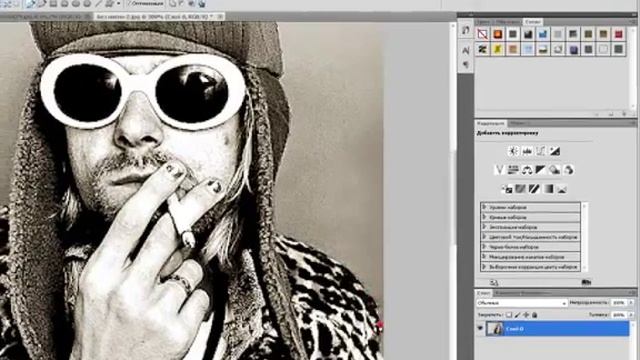Open the Обычные blend mode dropdown
Viewport: 640px width, 360px height.
522,303
